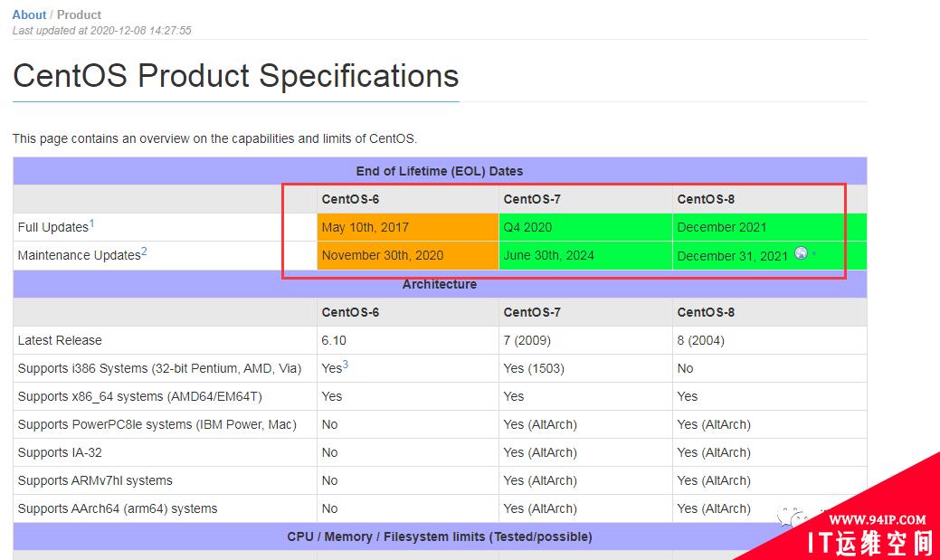This screenshot has width=940, height=560.
Task: Open footnote 3 beside the i386 Yes
Action: [346, 365]
